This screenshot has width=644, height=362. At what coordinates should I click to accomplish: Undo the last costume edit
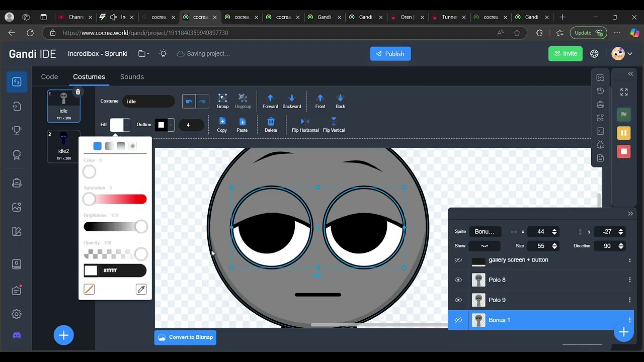189,101
